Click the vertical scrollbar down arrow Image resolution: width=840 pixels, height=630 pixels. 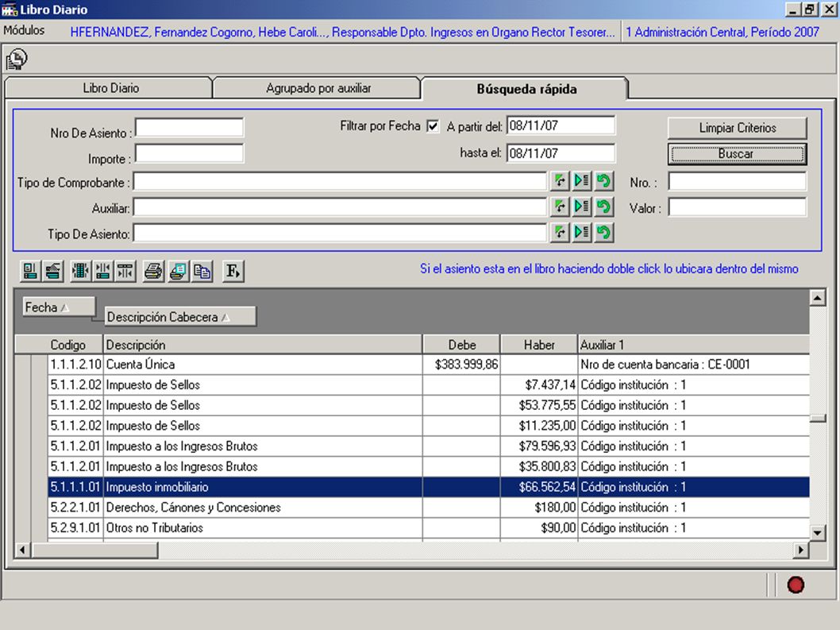817,532
